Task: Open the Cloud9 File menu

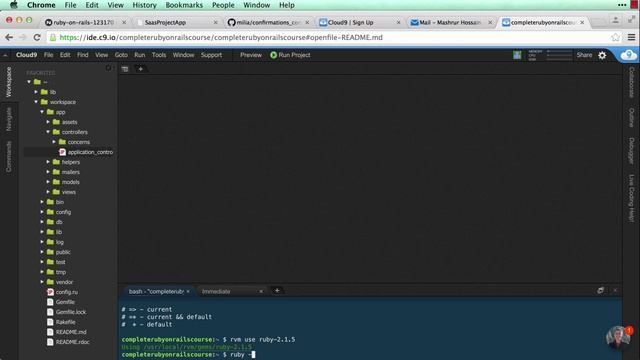Action: pyautogui.click(x=49, y=55)
